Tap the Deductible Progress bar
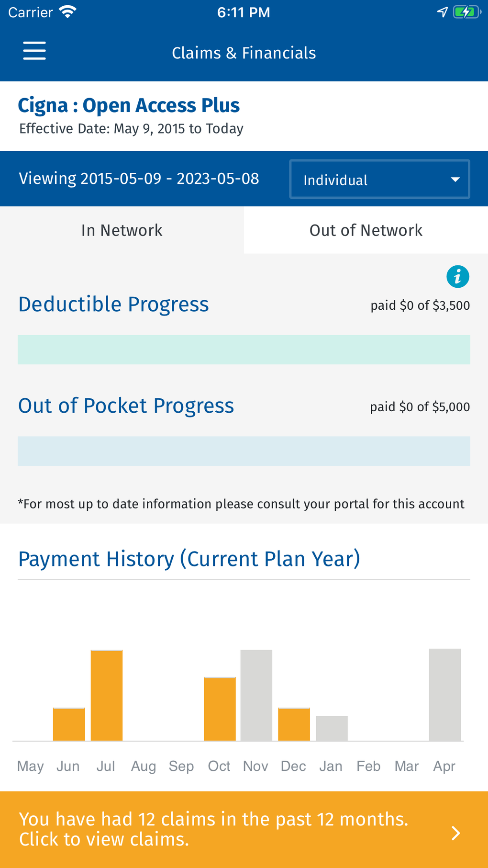Image resolution: width=488 pixels, height=868 pixels. point(244,350)
